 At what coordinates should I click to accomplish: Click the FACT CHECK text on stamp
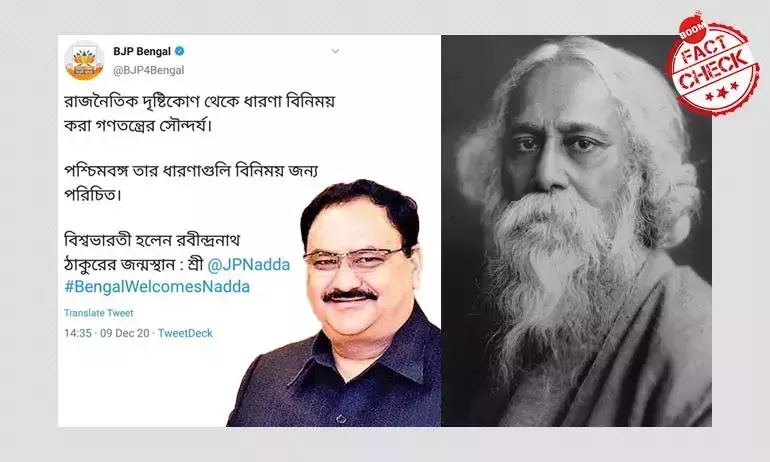[714, 62]
